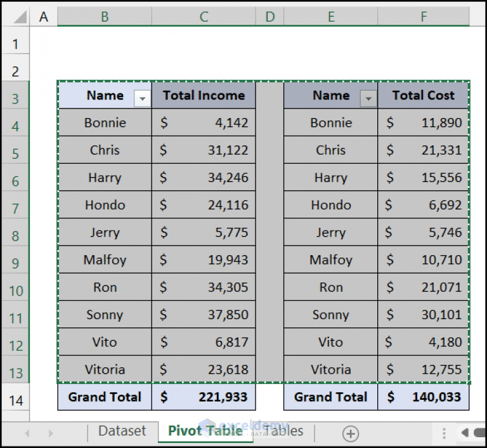
Task: Select grand total income 221,933
Action: pos(204,397)
